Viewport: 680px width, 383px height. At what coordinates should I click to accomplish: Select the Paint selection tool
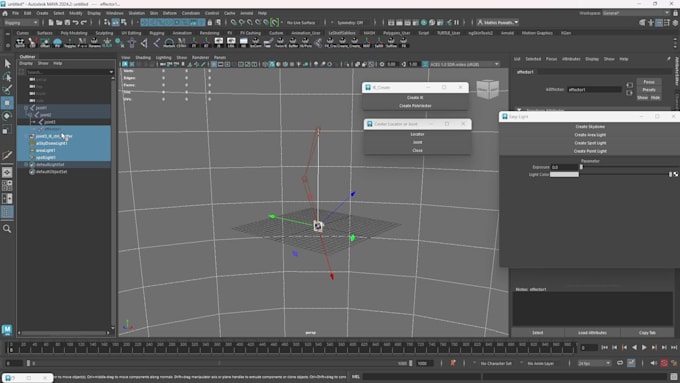coord(7,90)
